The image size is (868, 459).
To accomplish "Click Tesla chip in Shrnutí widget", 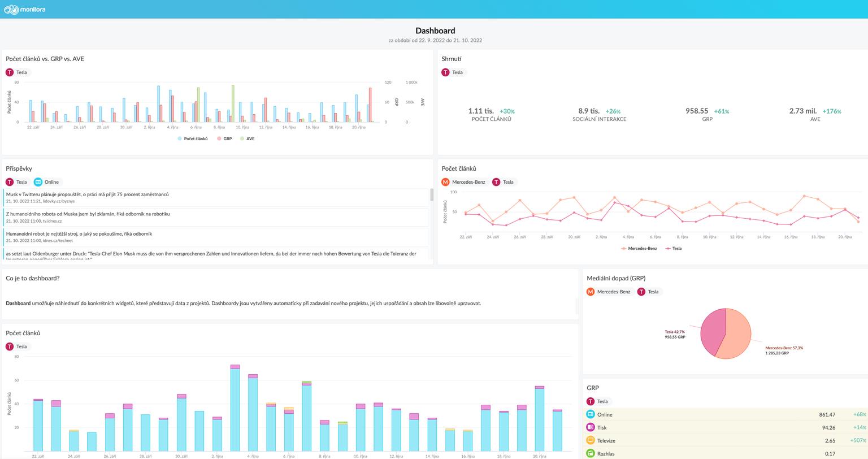I will [x=453, y=72].
